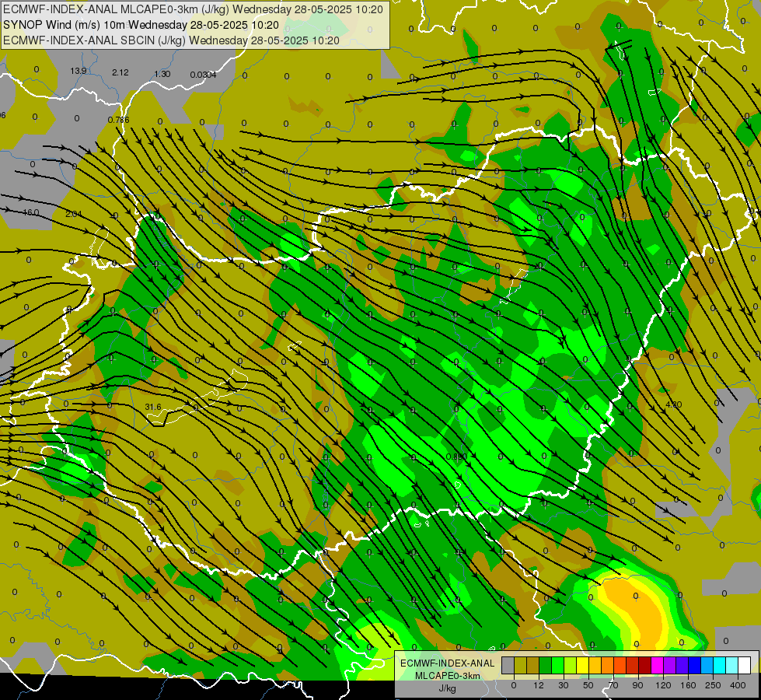This screenshot has height=700, width=761.
Task: Click the map value '0.0304'
Action: [x=203, y=75]
